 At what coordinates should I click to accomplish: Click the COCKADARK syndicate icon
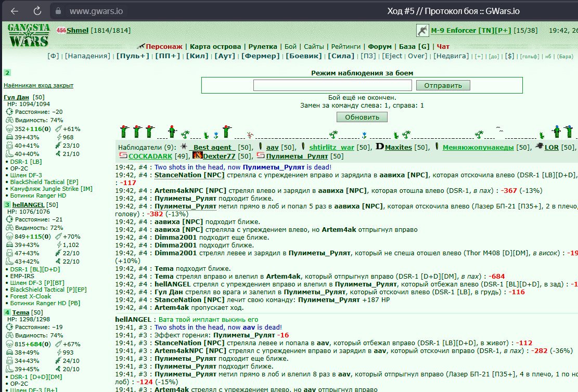[123, 155]
